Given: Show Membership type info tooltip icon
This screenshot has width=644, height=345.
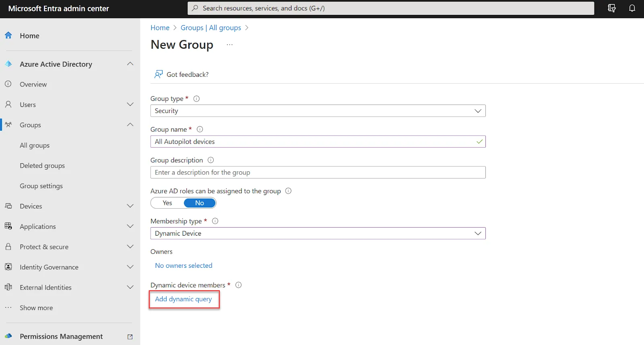Looking at the screenshot, I should click(215, 221).
